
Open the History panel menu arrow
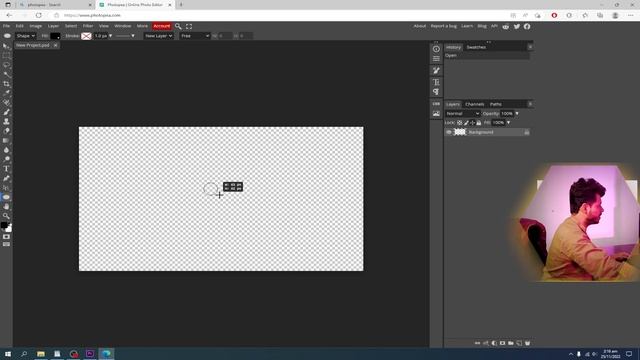click(530, 47)
